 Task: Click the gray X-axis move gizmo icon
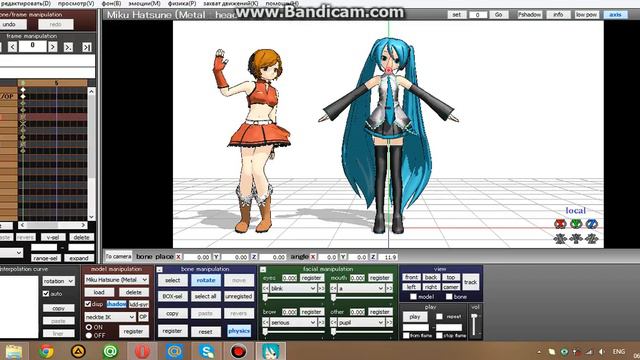coord(560,238)
